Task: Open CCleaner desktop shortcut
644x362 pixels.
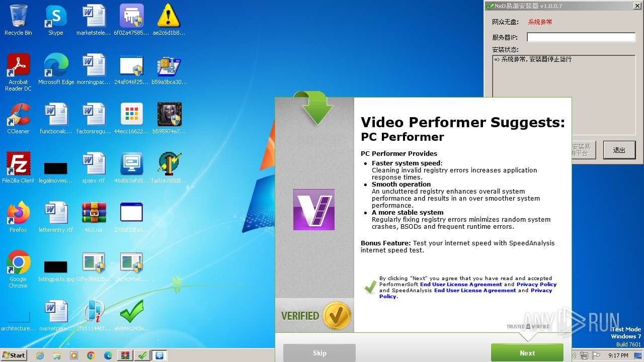Action: (x=18, y=118)
